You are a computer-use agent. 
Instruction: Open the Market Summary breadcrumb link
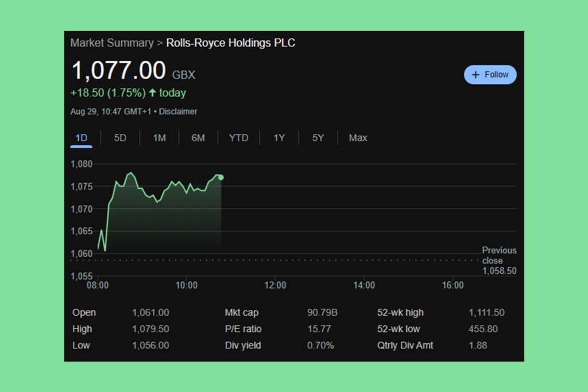tap(112, 42)
